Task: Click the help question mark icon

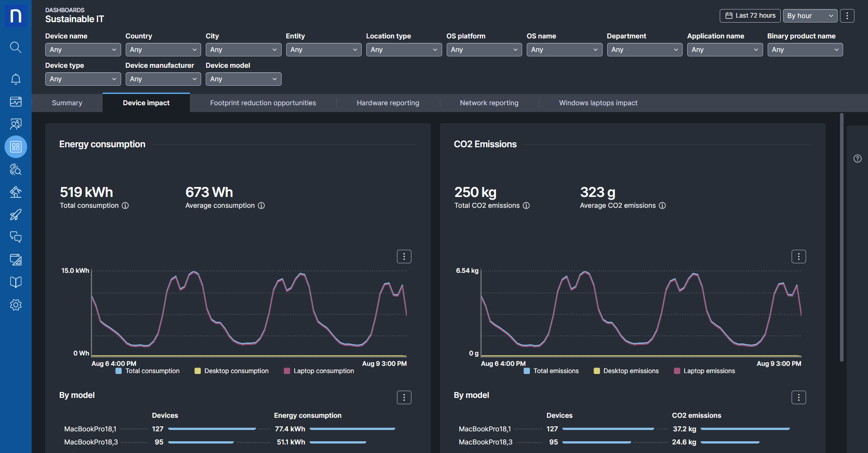Action: tap(857, 159)
